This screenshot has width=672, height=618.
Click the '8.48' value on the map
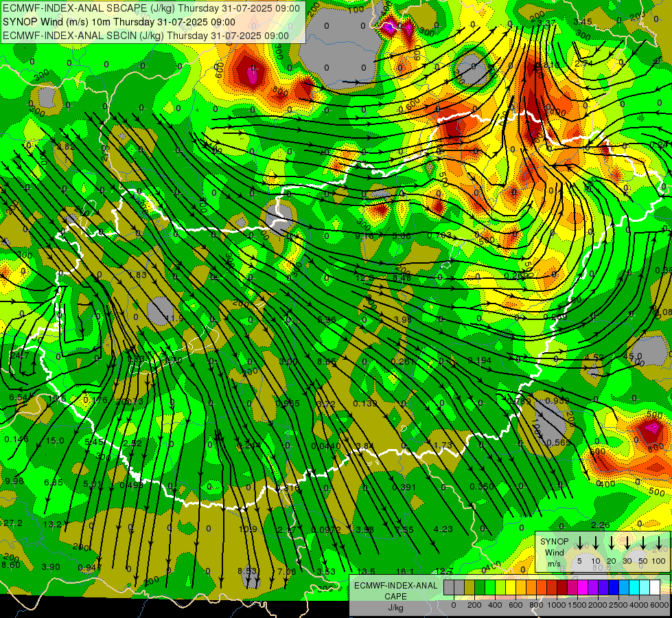pyautogui.click(x=402, y=278)
